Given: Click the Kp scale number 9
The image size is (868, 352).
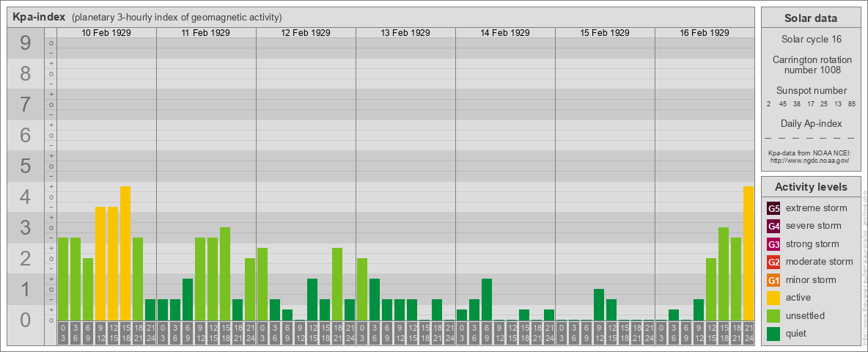Looking at the screenshot, I should coord(25,43).
